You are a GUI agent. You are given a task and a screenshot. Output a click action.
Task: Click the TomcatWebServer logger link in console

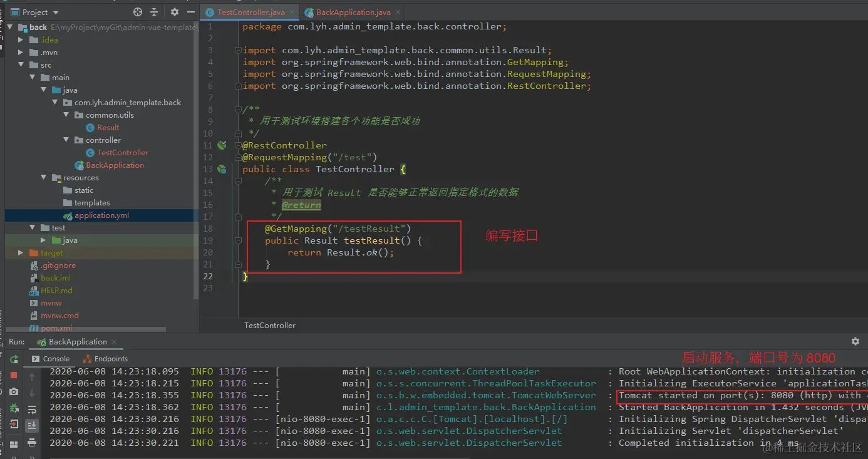click(486, 395)
